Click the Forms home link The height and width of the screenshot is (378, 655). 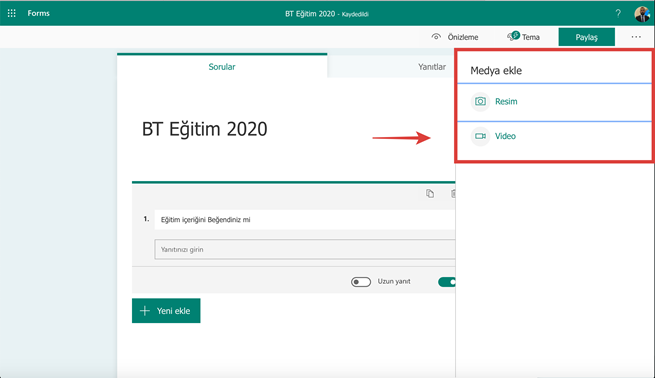[x=38, y=13]
